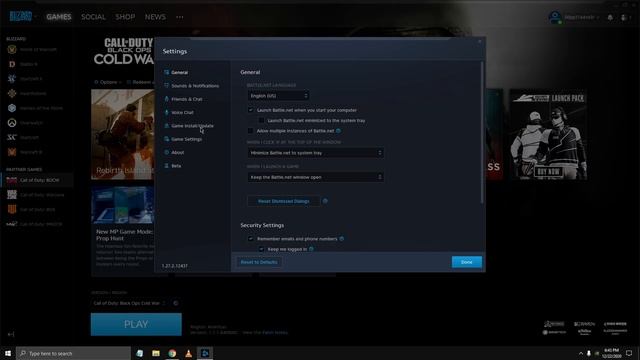Switch to Game Settings tab
The width and height of the screenshot is (640, 360).
point(186,139)
